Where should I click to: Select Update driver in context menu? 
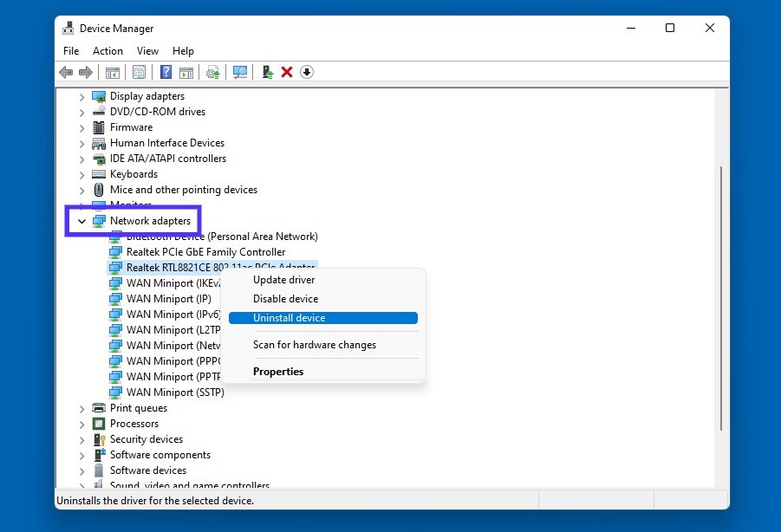(283, 280)
